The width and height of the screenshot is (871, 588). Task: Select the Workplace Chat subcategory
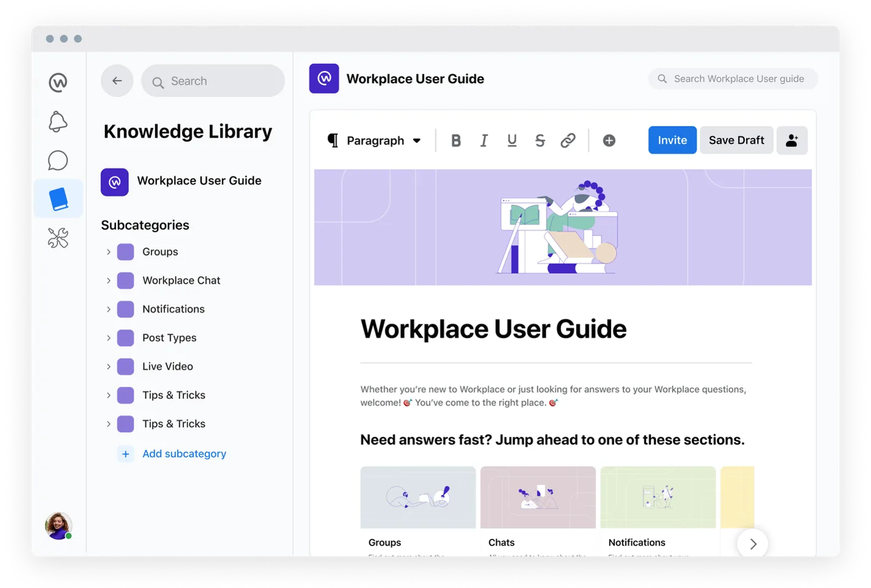[182, 280]
